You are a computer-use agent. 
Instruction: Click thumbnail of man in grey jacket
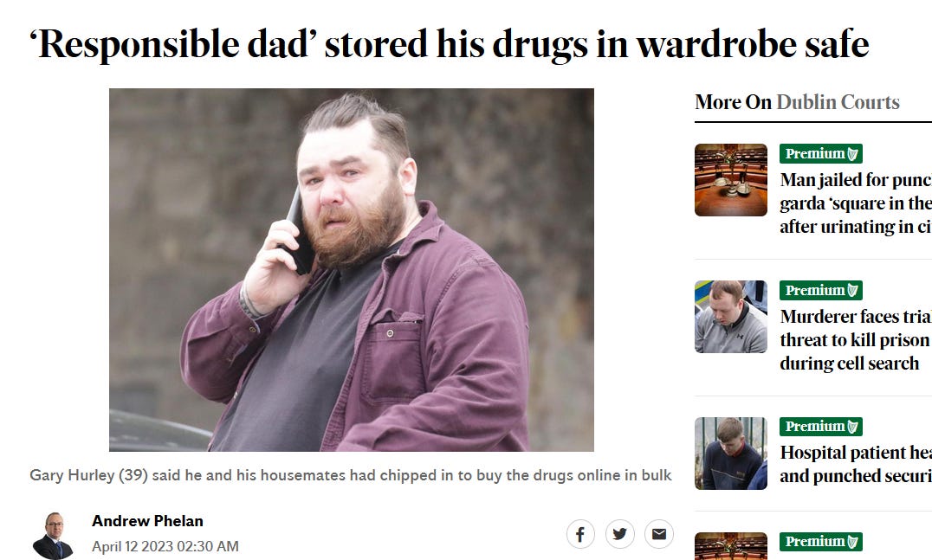point(731,317)
